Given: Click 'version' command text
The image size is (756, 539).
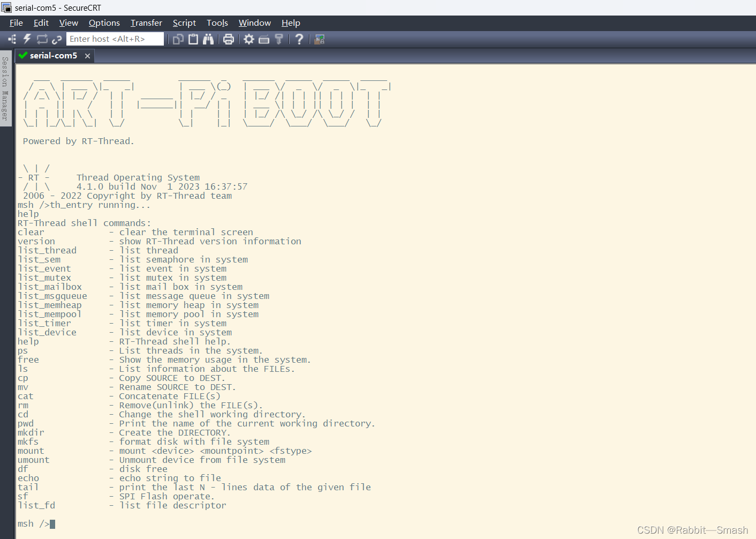Looking at the screenshot, I should point(36,241).
